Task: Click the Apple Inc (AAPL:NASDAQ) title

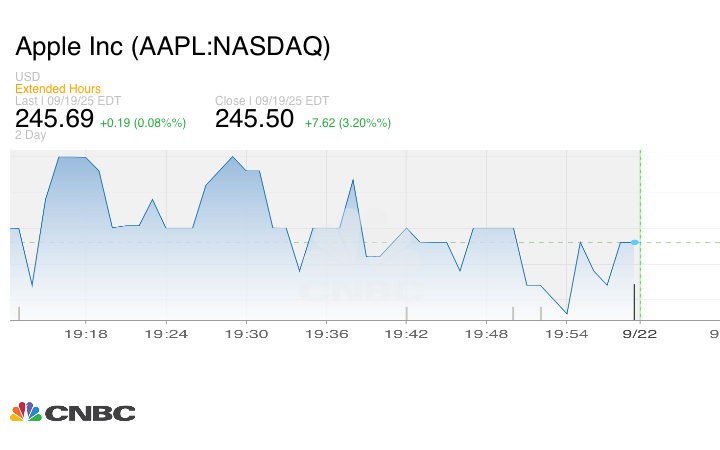Action: tap(172, 46)
